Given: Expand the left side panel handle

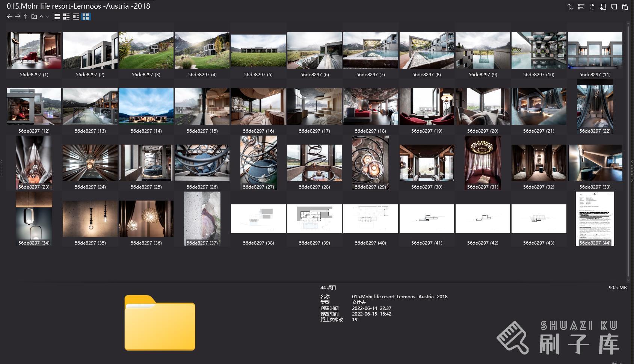Looking at the screenshot, I should point(2,167).
